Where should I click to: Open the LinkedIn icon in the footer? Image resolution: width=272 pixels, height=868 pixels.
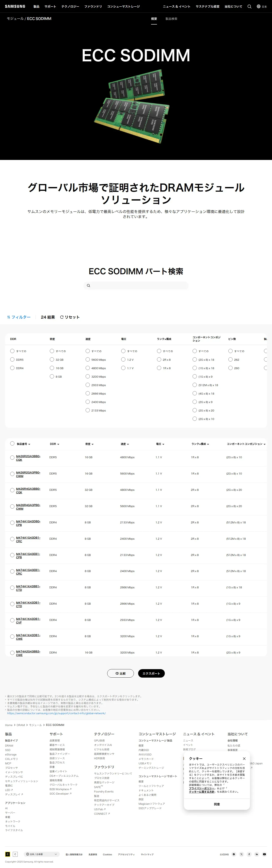[x=257, y=854]
